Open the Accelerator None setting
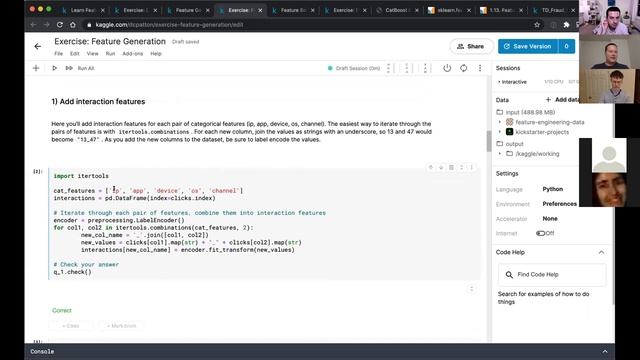This screenshot has width=640, height=360. 550,219
